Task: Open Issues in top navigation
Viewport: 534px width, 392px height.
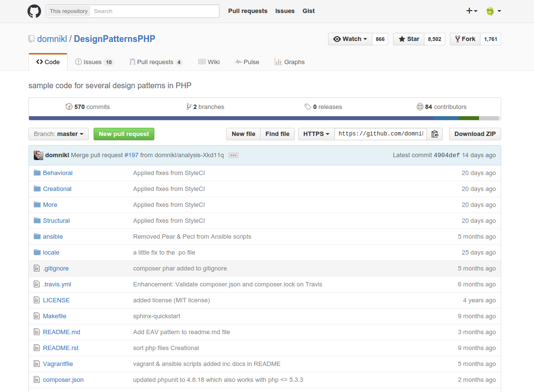Action: point(285,11)
